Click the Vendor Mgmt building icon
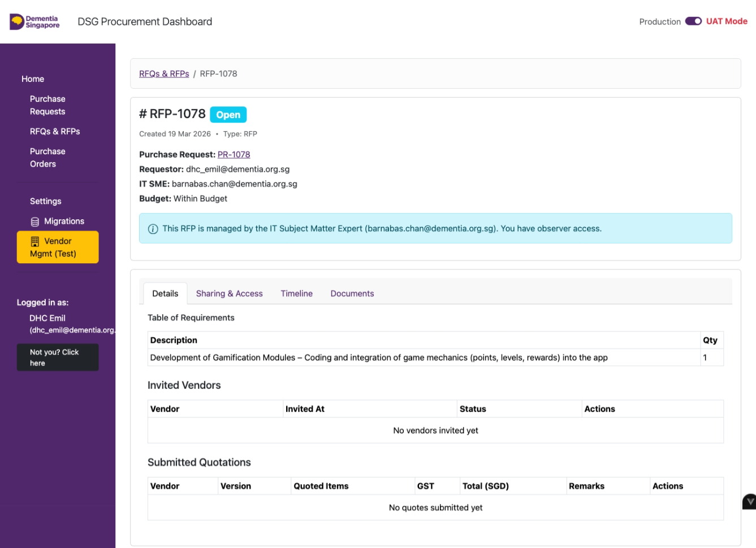 pos(35,242)
